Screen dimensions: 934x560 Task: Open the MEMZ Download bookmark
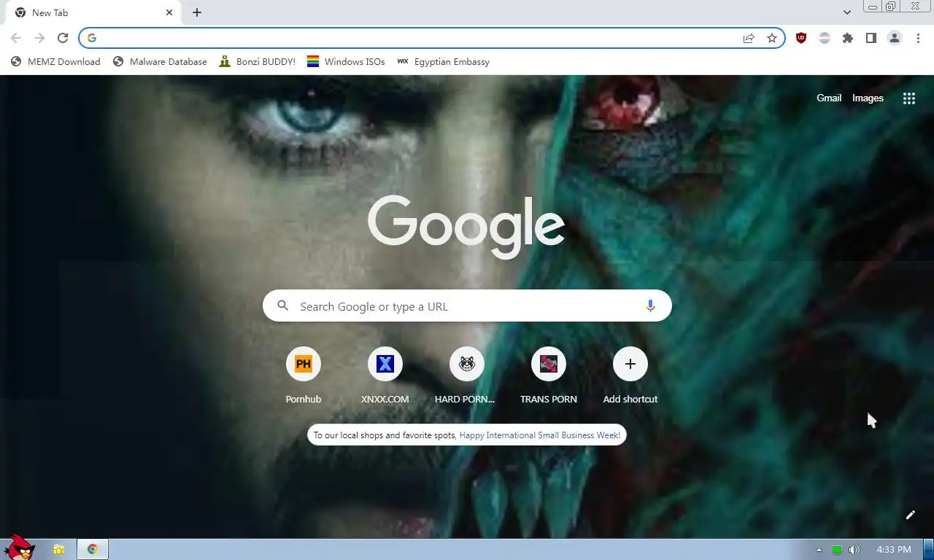tap(55, 62)
